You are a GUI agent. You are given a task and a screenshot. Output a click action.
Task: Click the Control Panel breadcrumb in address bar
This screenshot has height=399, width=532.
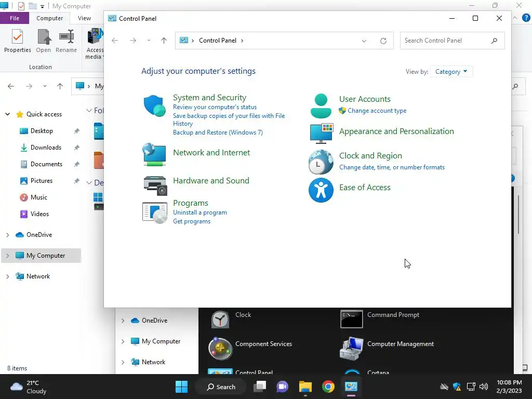(218, 41)
